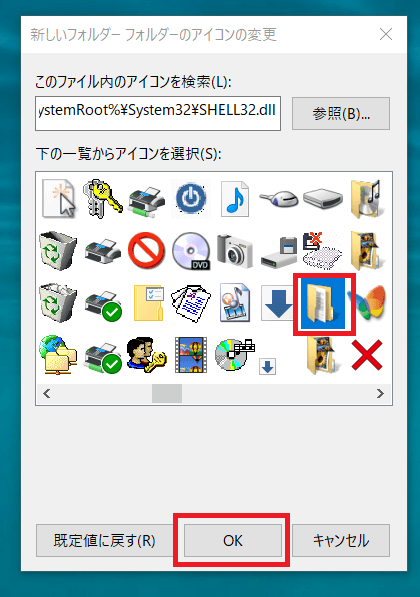
Task: Choose the recycle bin full of paper icon
Action: (58, 302)
